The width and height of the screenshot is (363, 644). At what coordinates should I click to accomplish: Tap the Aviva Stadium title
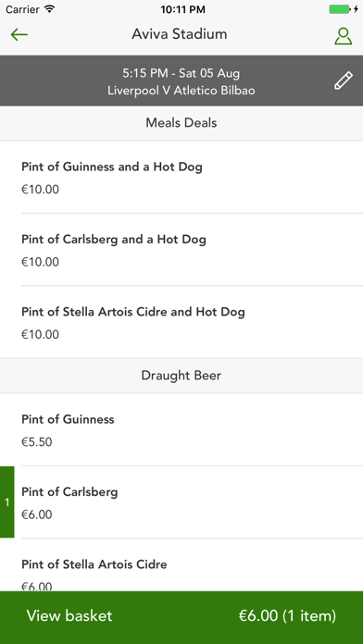tap(180, 33)
